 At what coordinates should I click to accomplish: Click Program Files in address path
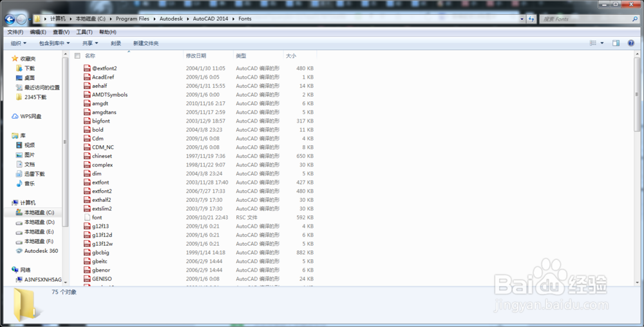click(132, 19)
